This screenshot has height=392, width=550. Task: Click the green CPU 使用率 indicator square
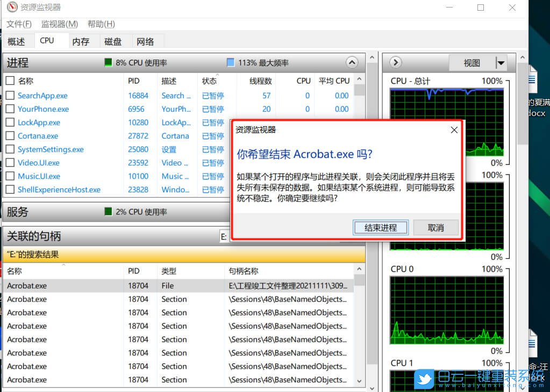click(108, 62)
